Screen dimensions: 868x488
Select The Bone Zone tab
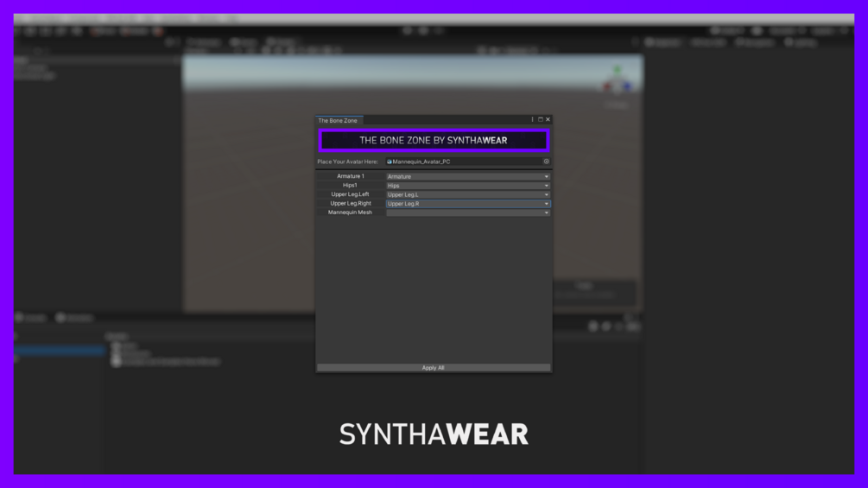(x=339, y=120)
